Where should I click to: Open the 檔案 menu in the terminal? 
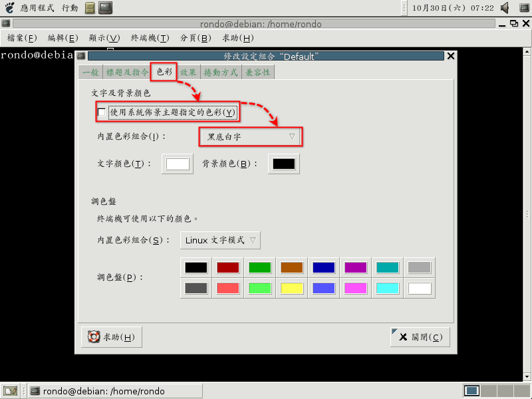(22, 38)
